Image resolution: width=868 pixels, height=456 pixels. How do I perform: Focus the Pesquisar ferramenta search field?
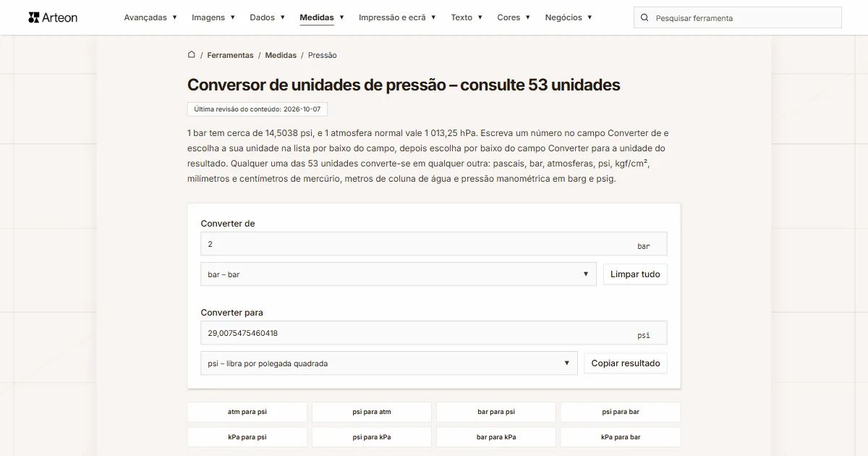738,18
